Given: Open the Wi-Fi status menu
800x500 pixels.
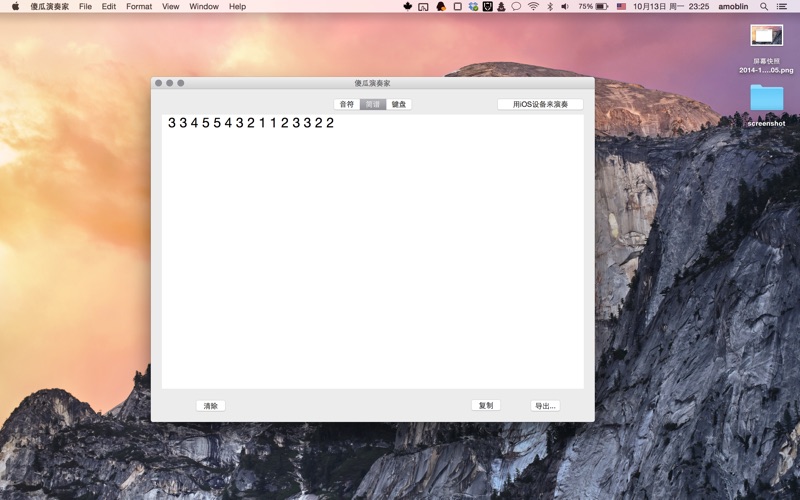Looking at the screenshot, I should 534,6.
